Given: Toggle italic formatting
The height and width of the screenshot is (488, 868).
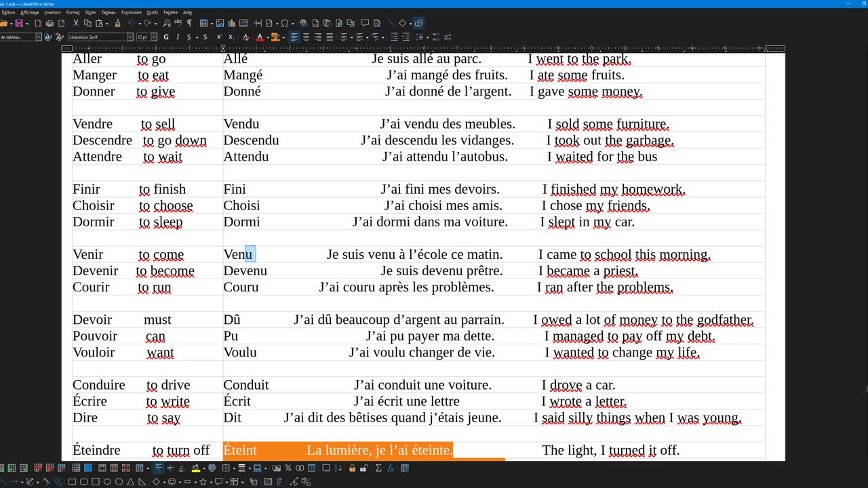Looking at the screenshot, I should point(178,37).
